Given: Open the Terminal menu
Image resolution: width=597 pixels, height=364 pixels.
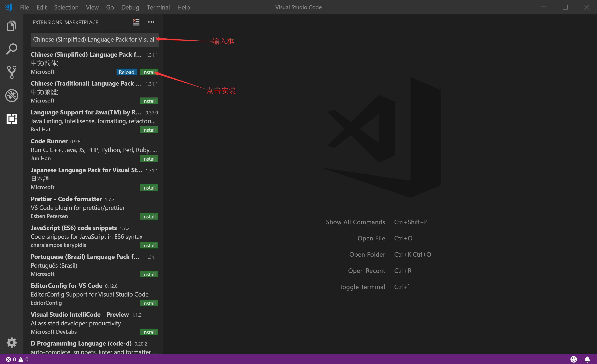Looking at the screenshot, I should [158, 7].
